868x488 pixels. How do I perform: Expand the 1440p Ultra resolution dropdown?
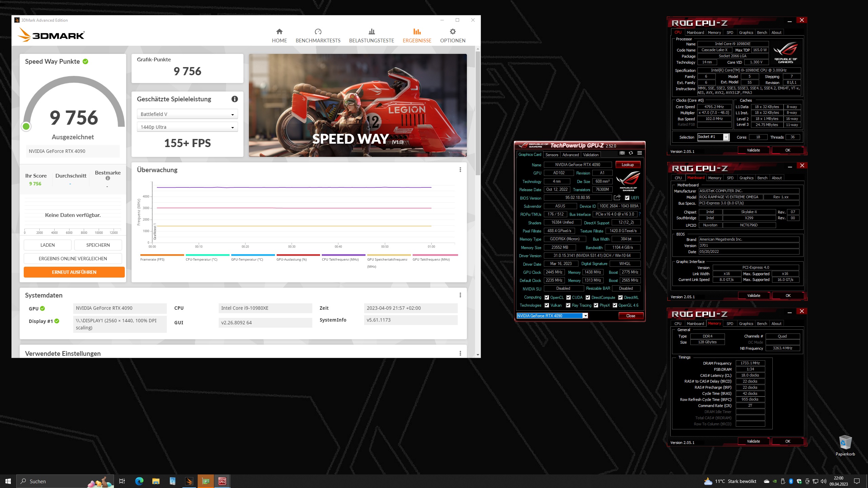pyautogui.click(x=188, y=127)
